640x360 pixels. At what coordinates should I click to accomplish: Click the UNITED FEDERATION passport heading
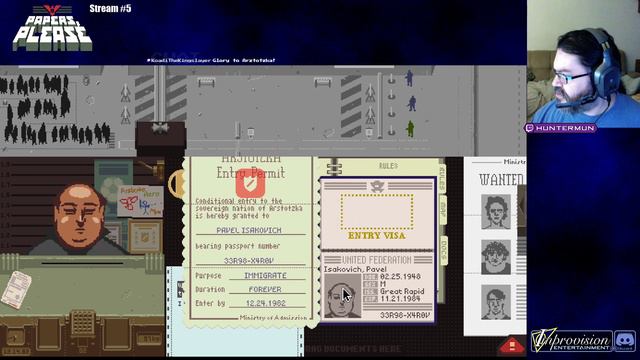pos(377,260)
